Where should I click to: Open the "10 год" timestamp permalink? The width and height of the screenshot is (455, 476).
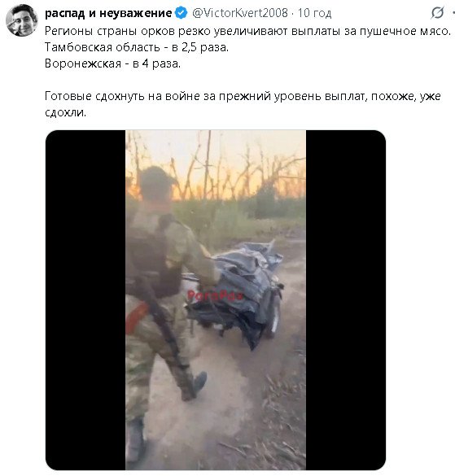[x=314, y=13]
